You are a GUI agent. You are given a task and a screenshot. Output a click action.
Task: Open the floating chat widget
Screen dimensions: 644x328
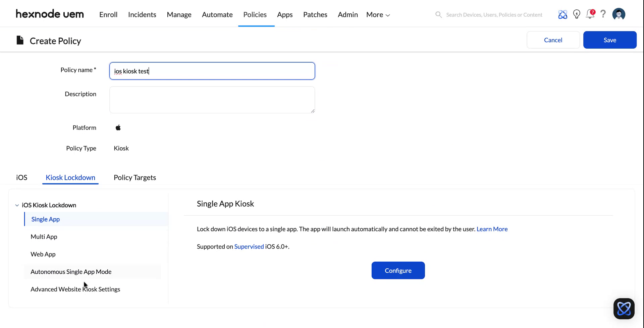pos(624,308)
